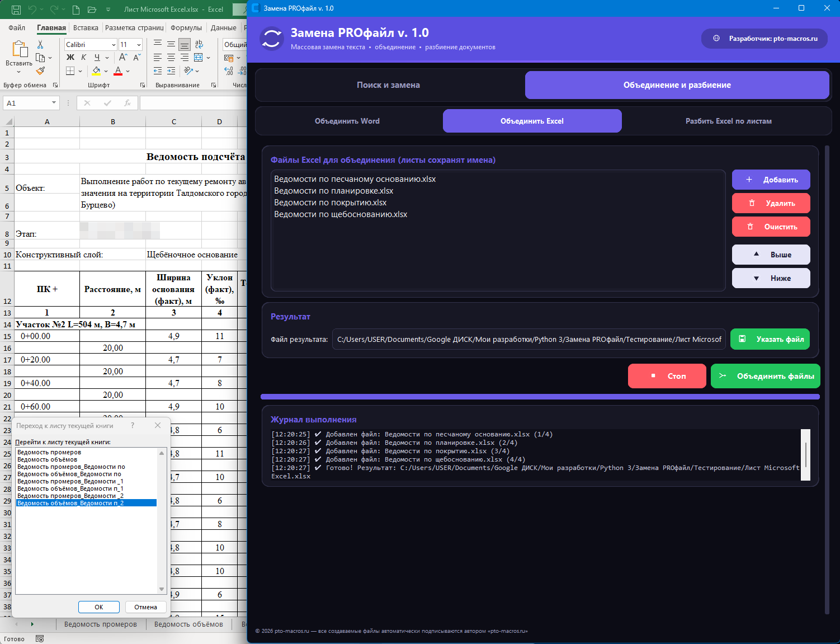Screen dimensions: 840x644
Task: Open the Calibri font name dropdown
Action: [114, 45]
